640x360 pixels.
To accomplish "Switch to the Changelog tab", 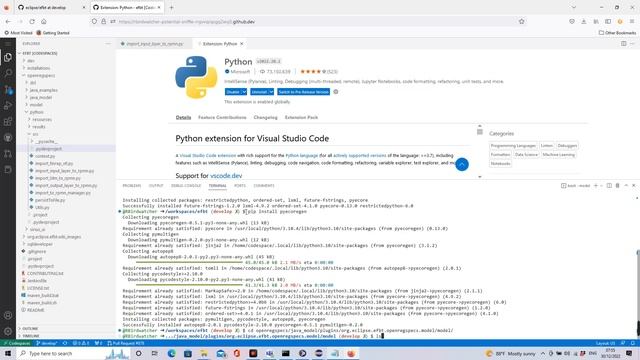I will click(265, 118).
